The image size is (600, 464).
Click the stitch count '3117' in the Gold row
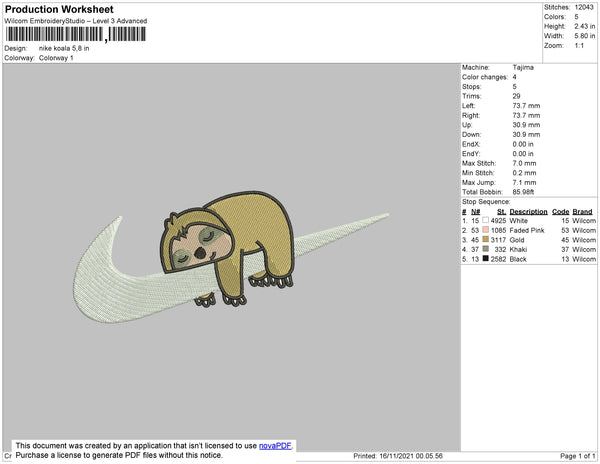[498, 240]
